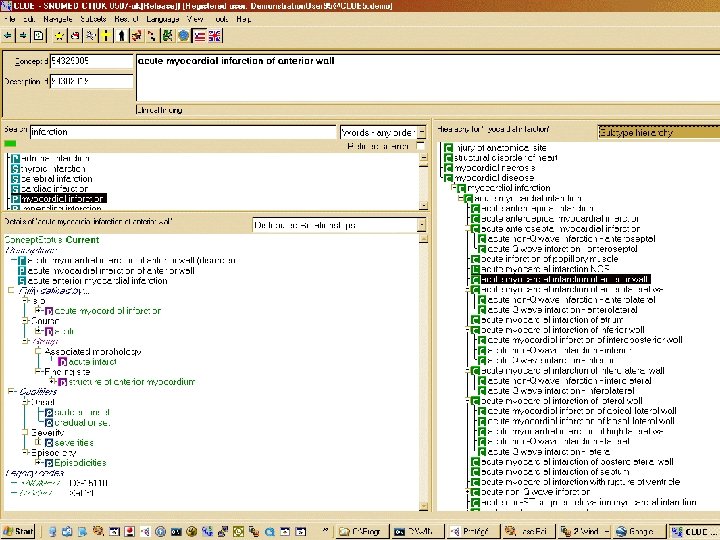Viewport: 720px width, 540px height.
Task: Toggle the checkbox below the search mode dropdown
Action: (x=421, y=146)
